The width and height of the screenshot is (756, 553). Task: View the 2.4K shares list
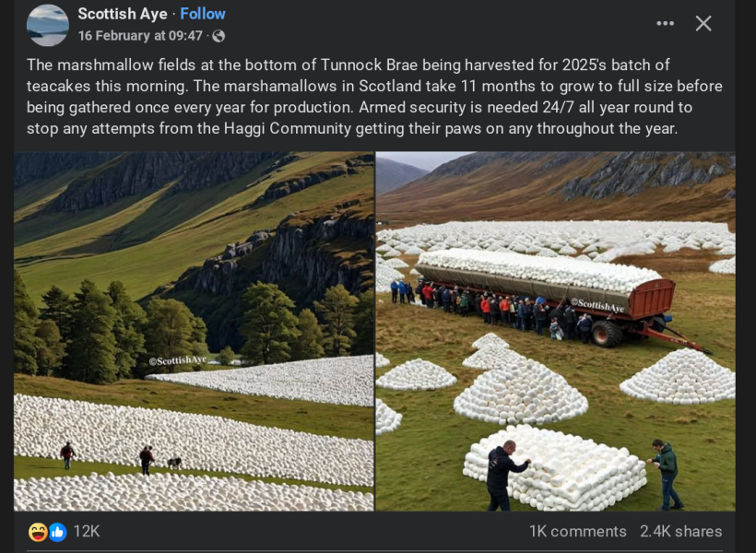[680, 531]
